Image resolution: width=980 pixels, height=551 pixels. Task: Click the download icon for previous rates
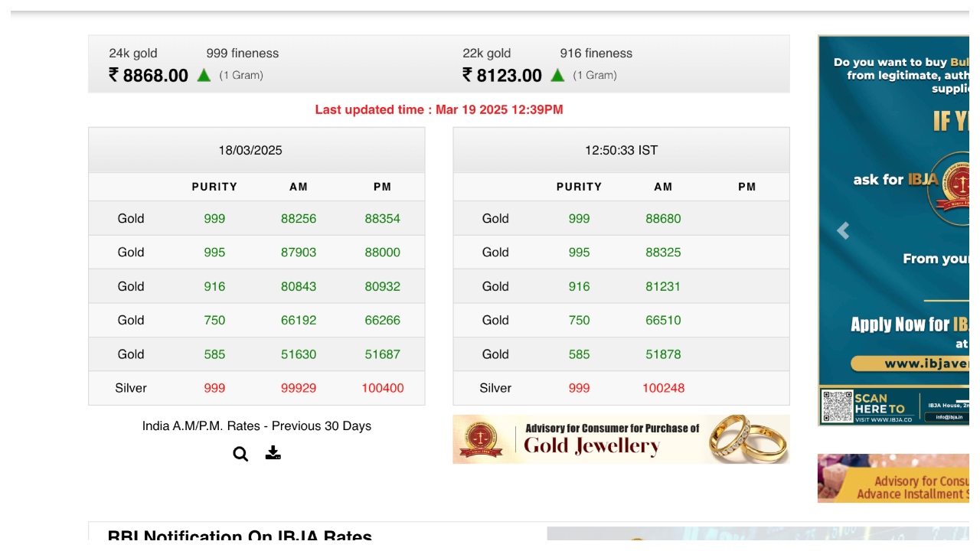click(273, 453)
